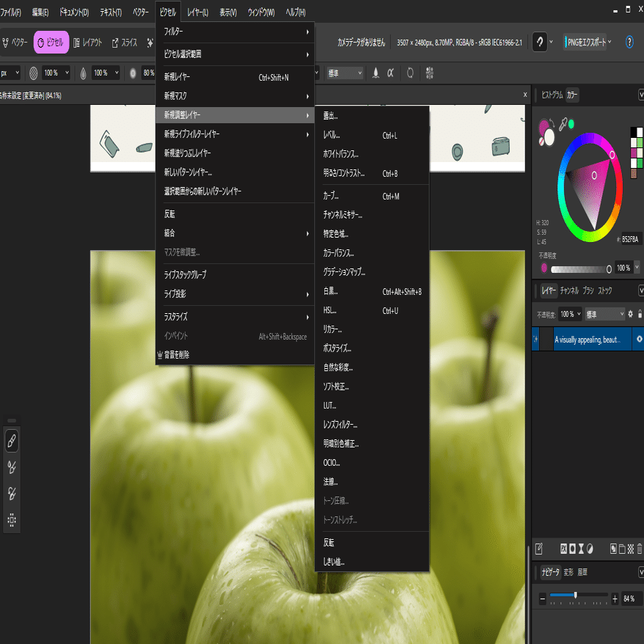Image resolution: width=644 pixels, height=644 pixels.
Task: Click the opacity slider in Color panel
Action: (581, 269)
